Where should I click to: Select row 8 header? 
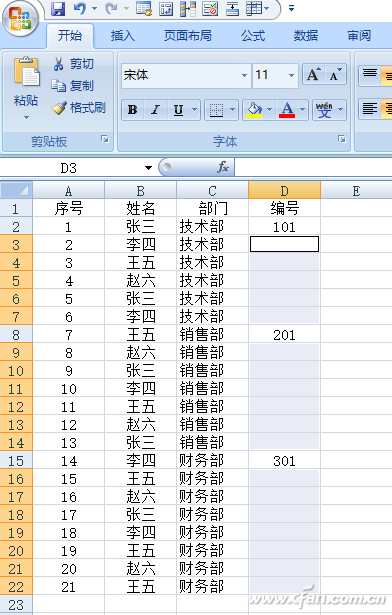pyautogui.click(x=16, y=335)
